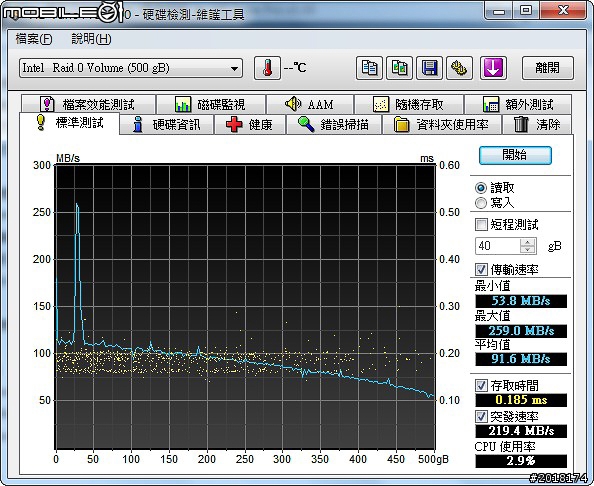
Task: Increase short test size with up arrow
Action: click(527, 242)
